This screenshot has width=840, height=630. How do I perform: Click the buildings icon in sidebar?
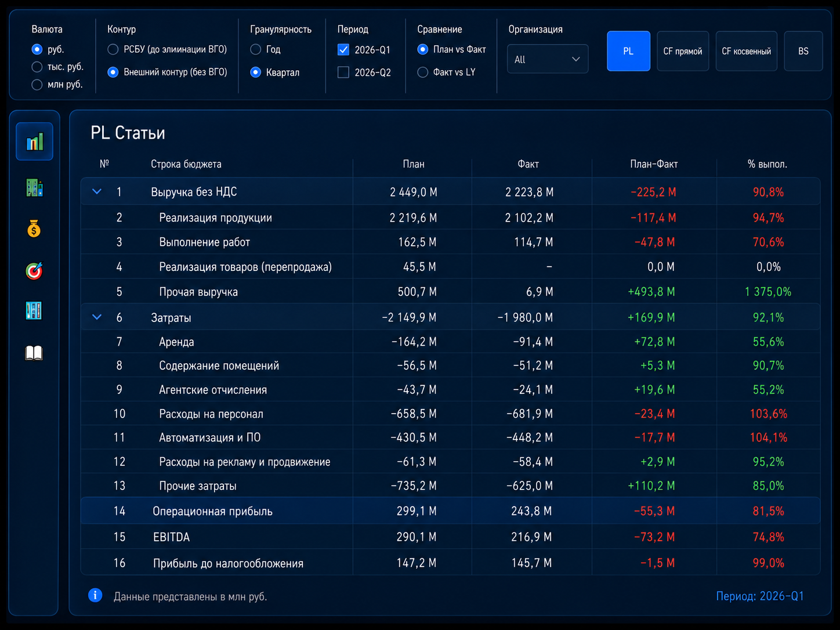coord(34,187)
